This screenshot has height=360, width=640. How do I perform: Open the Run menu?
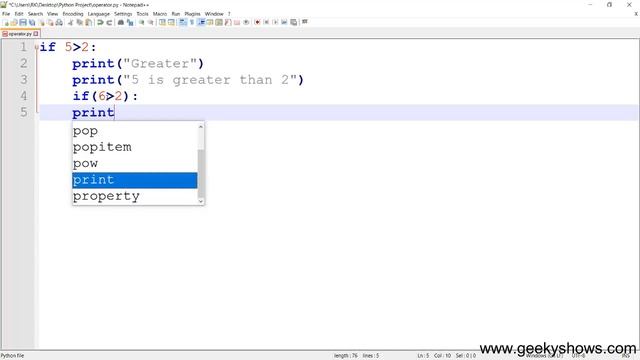(176, 14)
